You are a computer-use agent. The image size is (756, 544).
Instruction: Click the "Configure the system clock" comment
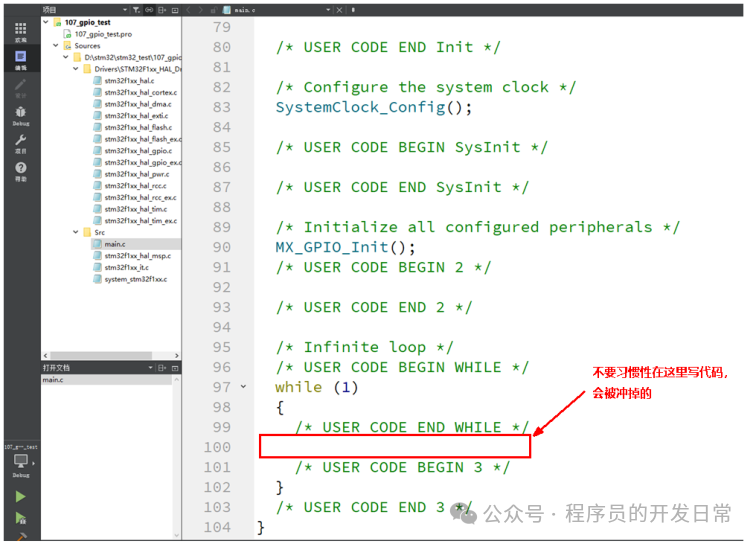coord(426,87)
